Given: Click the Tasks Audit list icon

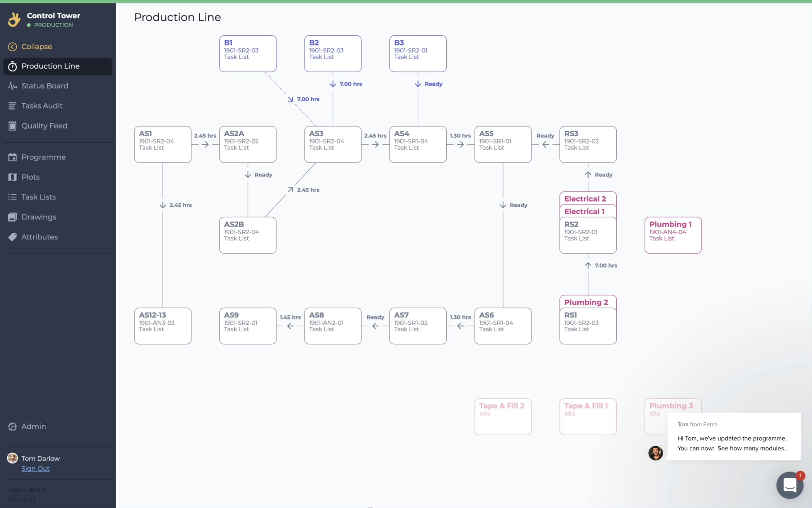Looking at the screenshot, I should tap(13, 106).
